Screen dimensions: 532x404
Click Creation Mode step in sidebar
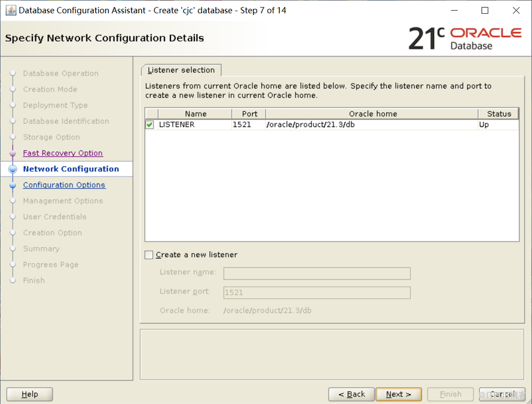pyautogui.click(x=50, y=89)
